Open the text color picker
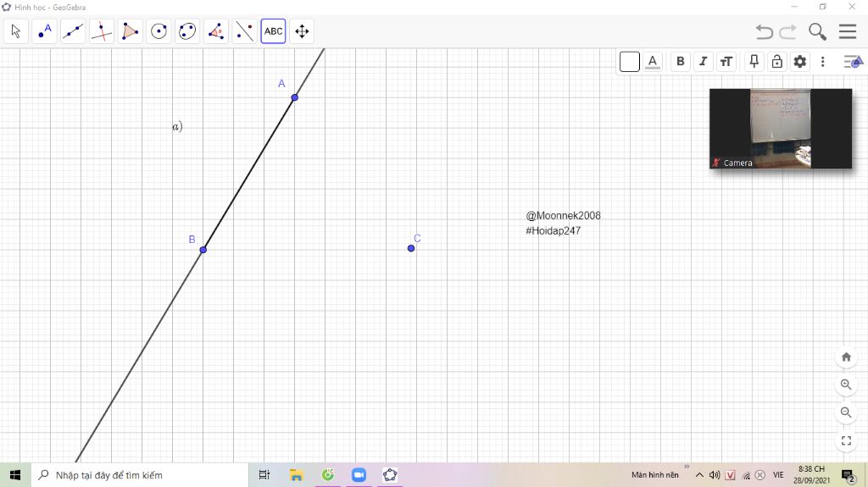Screen dimensions: 868x487 (x=653, y=62)
